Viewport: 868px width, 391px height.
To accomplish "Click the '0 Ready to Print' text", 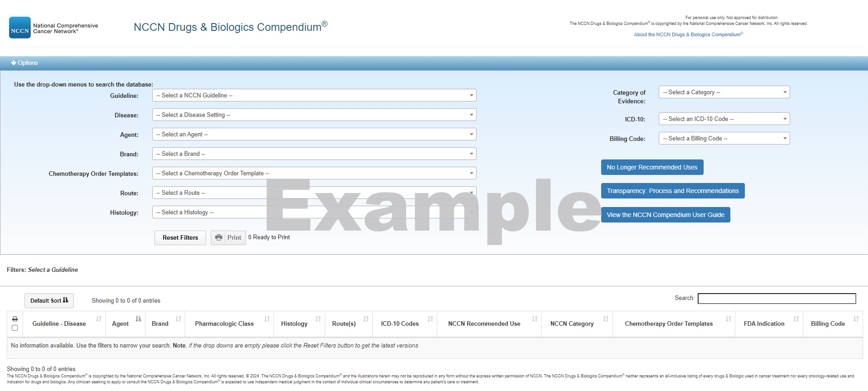I will point(269,237).
